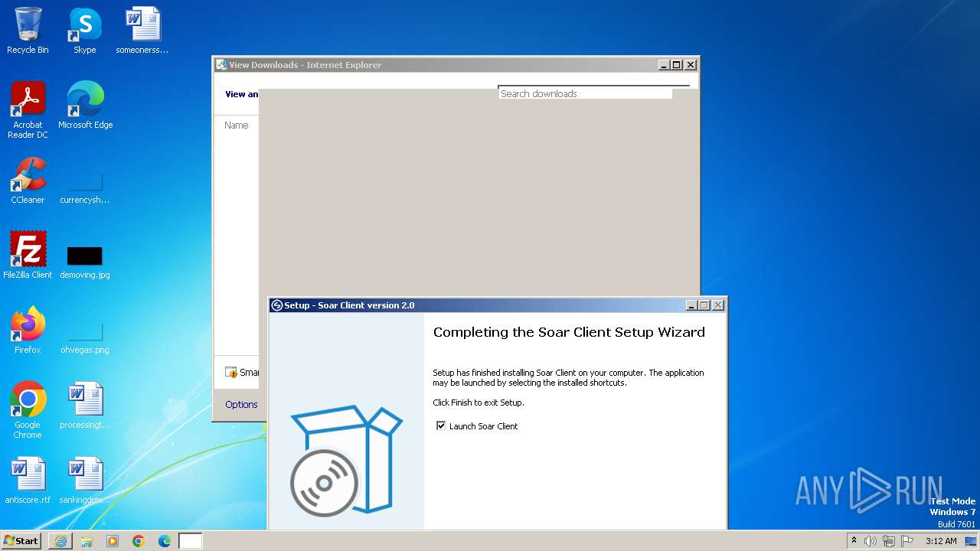Image resolution: width=980 pixels, height=551 pixels.
Task: Maximize the View Downloads window
Action: (677, 65)
